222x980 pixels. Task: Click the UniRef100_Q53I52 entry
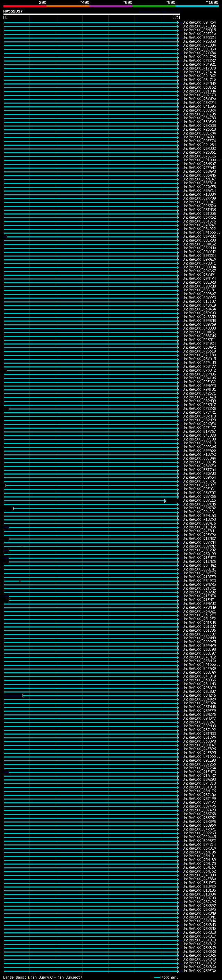click(199, 88)
